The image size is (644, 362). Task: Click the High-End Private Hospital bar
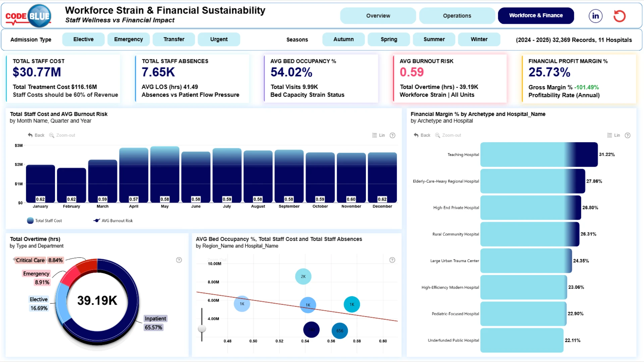(x=531, y=207)
